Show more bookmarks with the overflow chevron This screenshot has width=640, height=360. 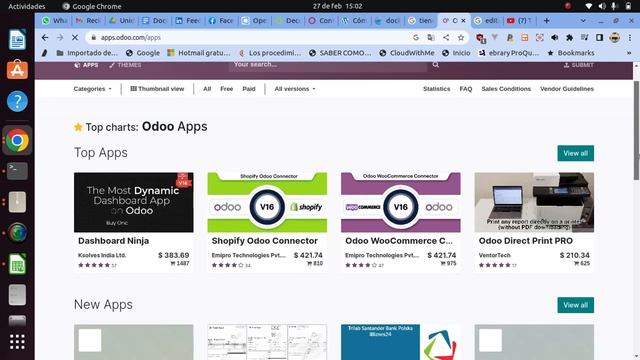click(629, 53)
